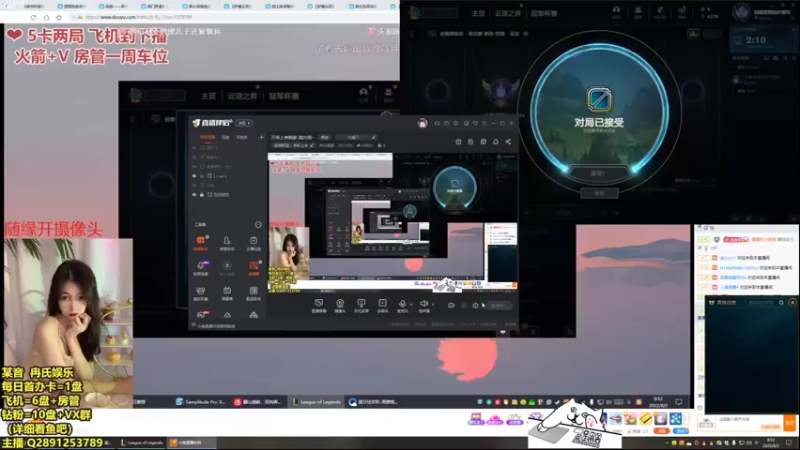Viewport: 800px width, 450px height.
Task: Open the 冠军杯赛 tab in front League client
Action: (544, 13)
